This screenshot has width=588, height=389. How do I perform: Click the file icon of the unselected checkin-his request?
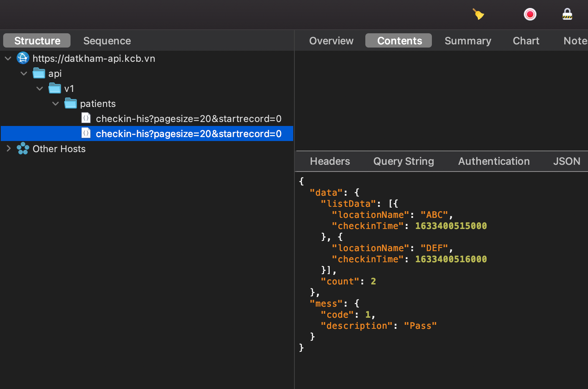(86, 118)
